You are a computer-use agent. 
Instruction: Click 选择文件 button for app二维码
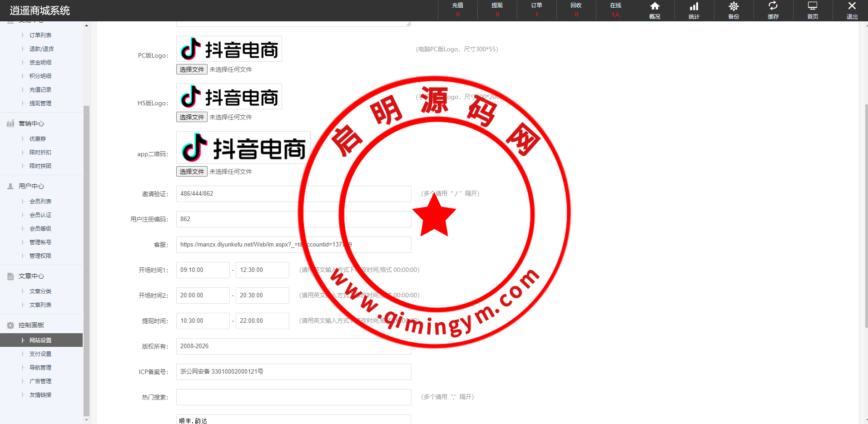(x=192, y=172)
